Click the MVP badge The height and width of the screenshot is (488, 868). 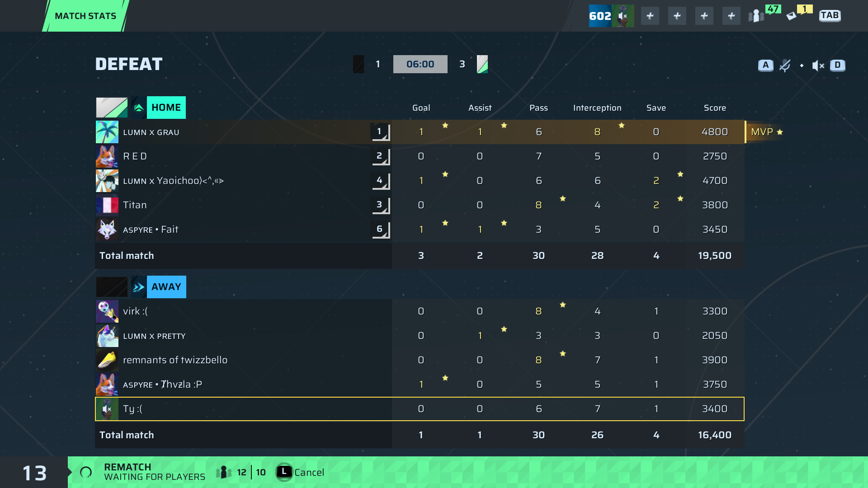coord(765,132)
